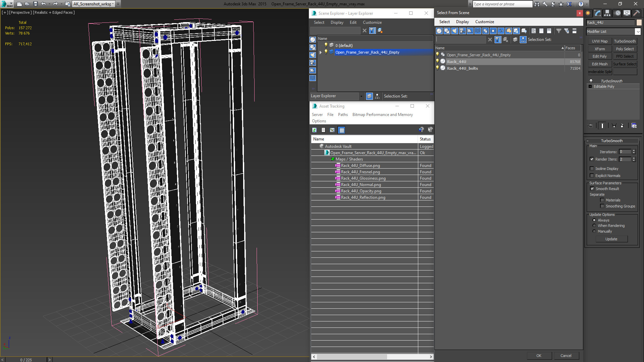
Task: Open the Modifier List dropdown
Action: click(638, 32)
